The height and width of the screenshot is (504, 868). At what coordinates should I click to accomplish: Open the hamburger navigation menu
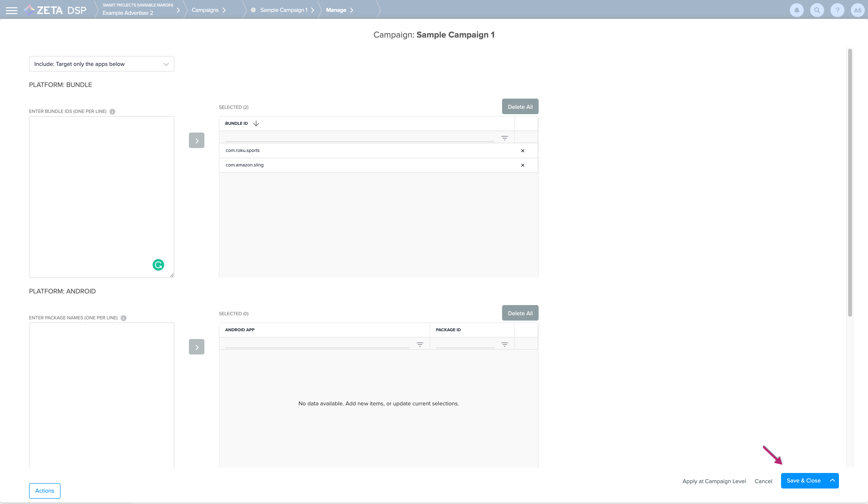tap(11, 10)
